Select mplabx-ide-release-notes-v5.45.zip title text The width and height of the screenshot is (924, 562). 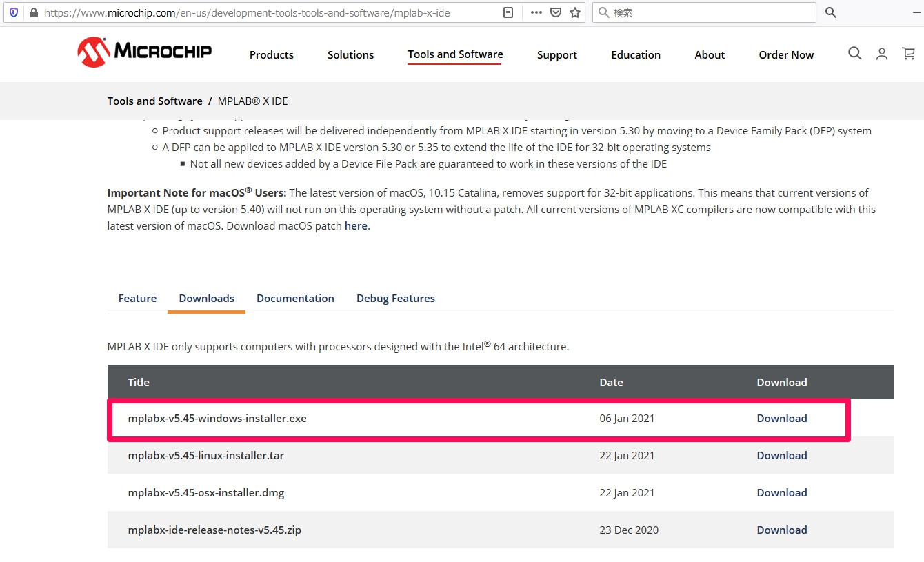214,530
